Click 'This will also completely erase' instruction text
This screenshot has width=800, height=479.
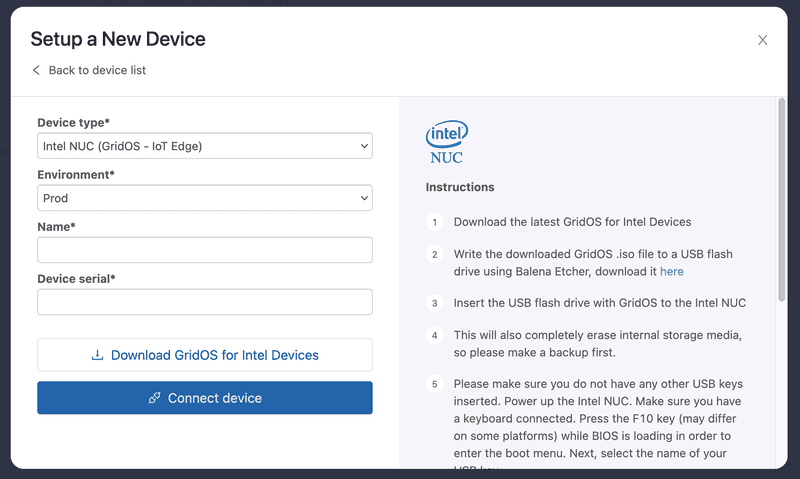coord(597,344)
